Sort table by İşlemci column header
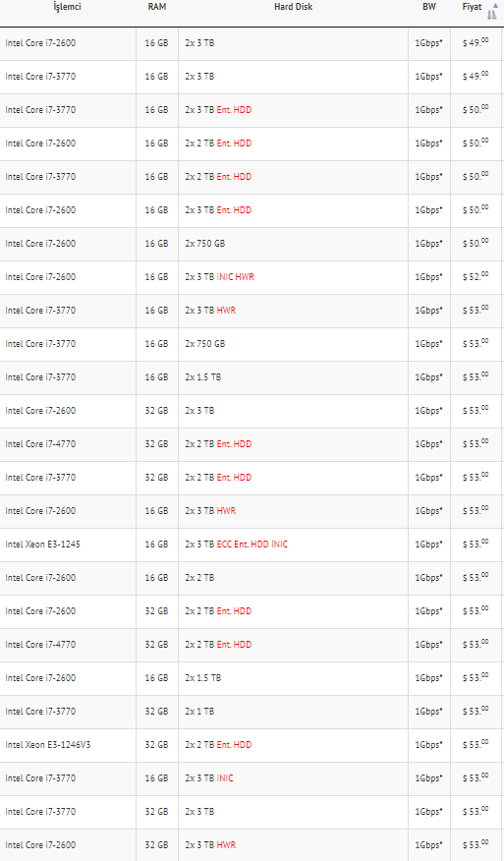The height and width of the screenshot is (861, 504). click(67, 7)
